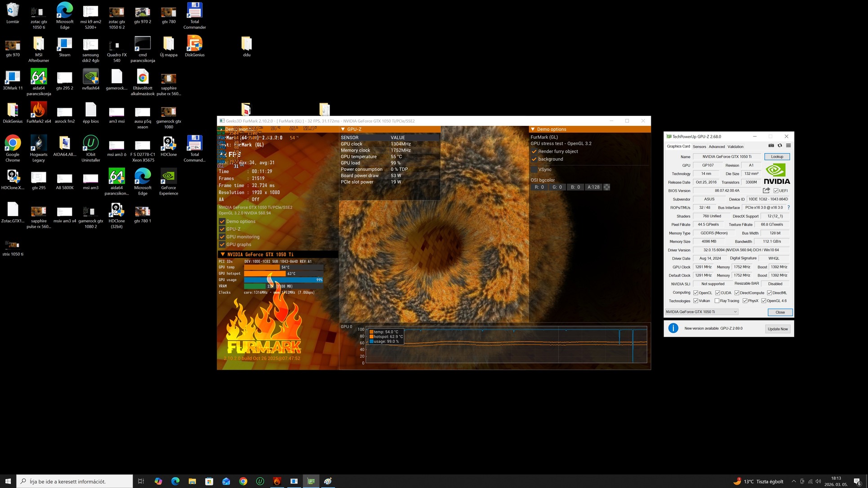Toggle the GPU graphs checkbox
The image size is (868, 488).
[x=222, y=244]
